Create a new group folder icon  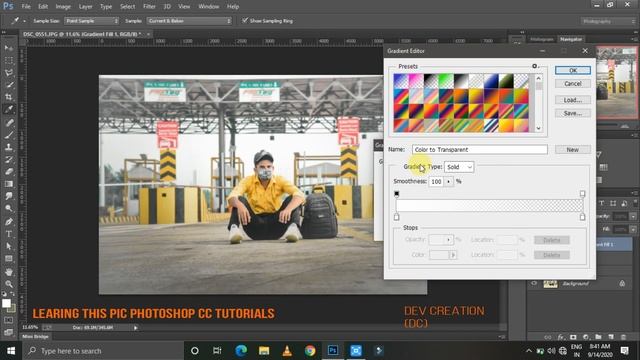pos(598,337)
